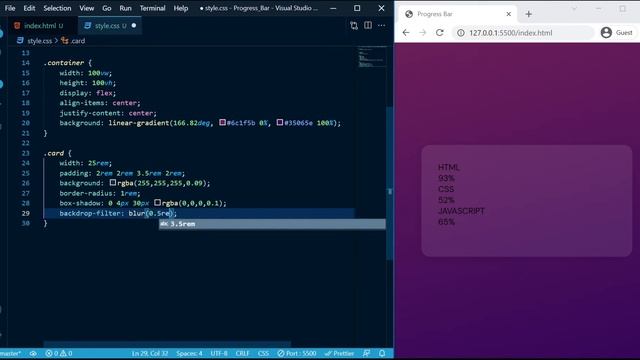Screen dimensions: 640x360
Task: Click the HTML label in the card
Action: click(449, 167)
